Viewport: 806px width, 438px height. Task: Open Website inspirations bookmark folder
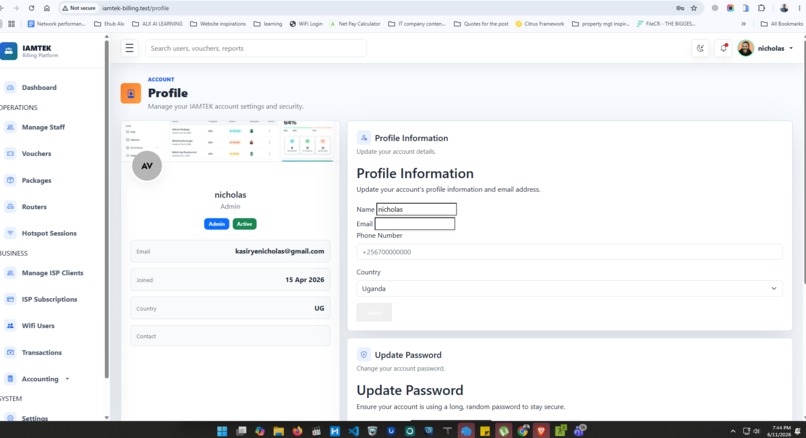tap(217, 24)
